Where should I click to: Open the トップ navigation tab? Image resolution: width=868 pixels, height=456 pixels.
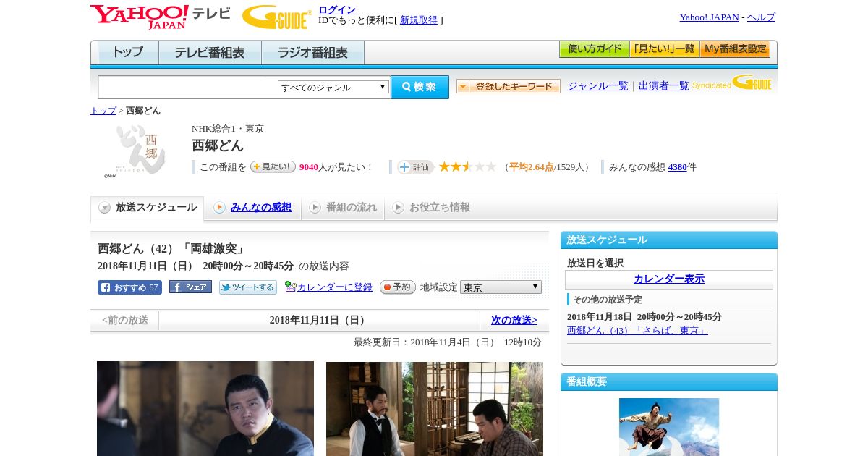[128, 53]
